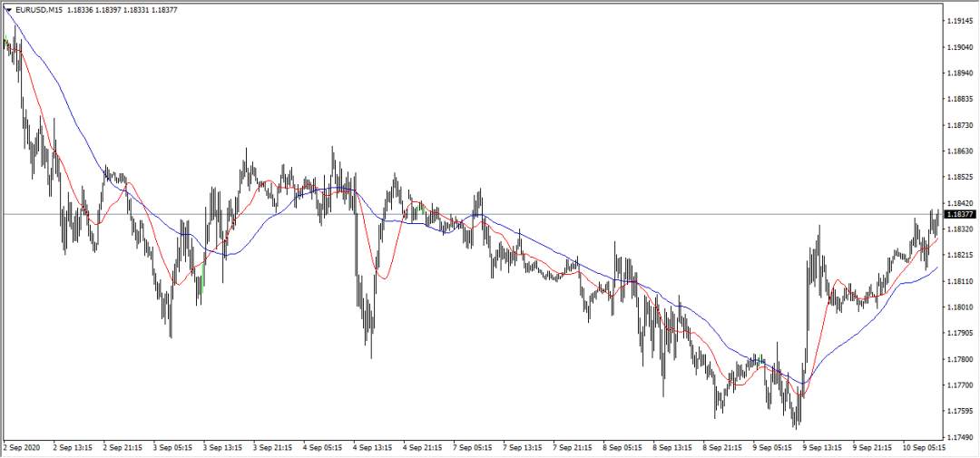Image resolution: width=980 pixels, height=458 pixels.
Task: Click time axis label 9 Sep 13:15
Action: click(x=823, y=448)
